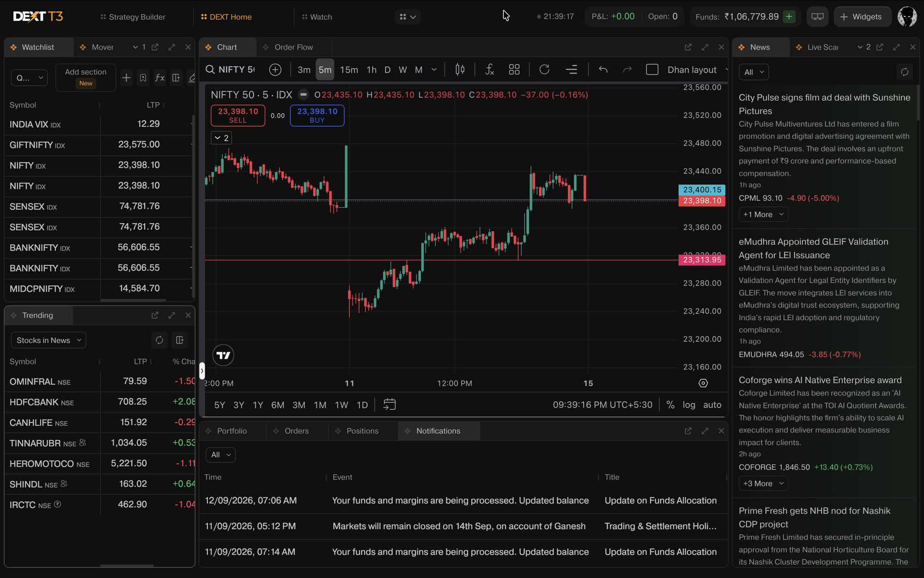Screen dimensions: 924x578
Task: Open workspace layouts dropdown in top bar
Action: [407, 16]
